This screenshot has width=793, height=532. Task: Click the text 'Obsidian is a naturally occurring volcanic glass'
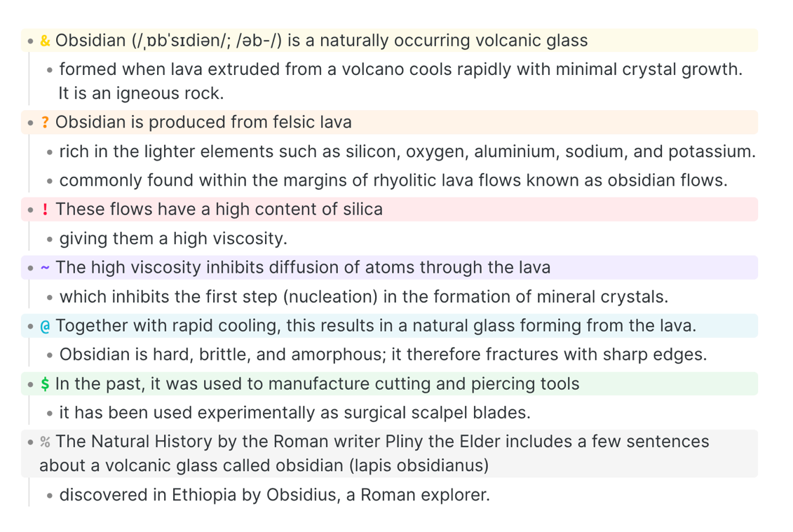click(322, 41)
